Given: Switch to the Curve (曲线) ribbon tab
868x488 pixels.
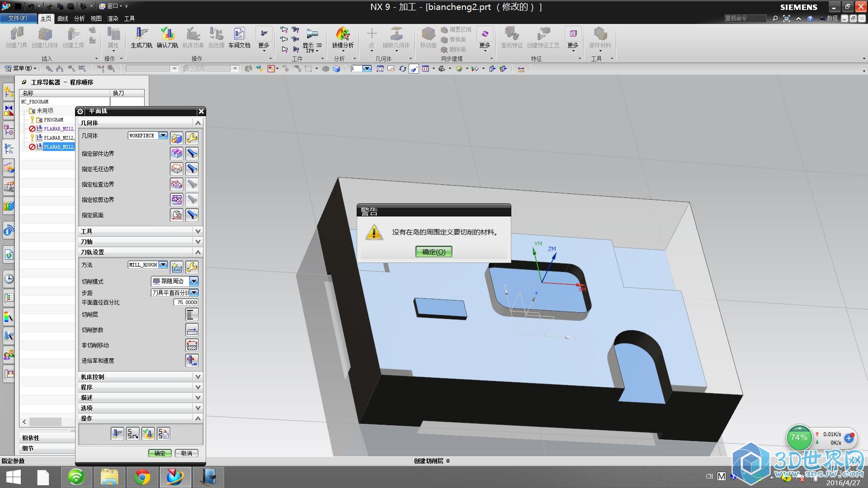Looking at the screenshot, I should [x=63, y=19].
